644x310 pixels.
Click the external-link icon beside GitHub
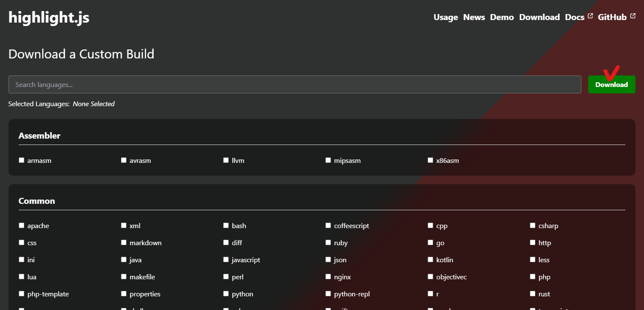632,16
